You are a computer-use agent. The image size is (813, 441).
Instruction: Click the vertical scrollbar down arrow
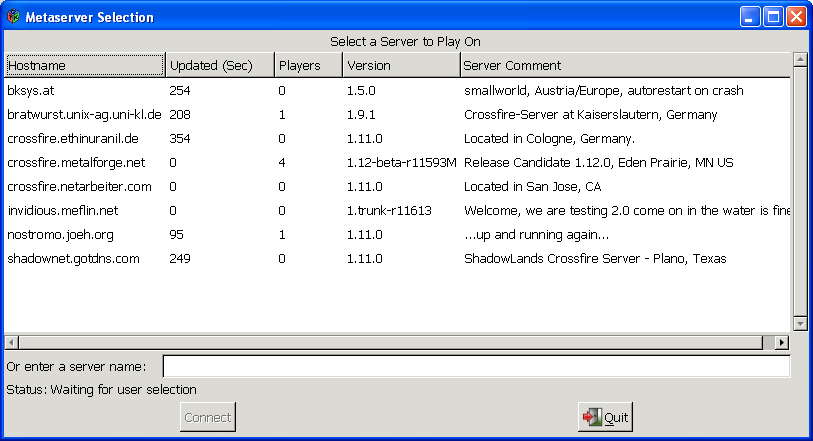(800, 323)
